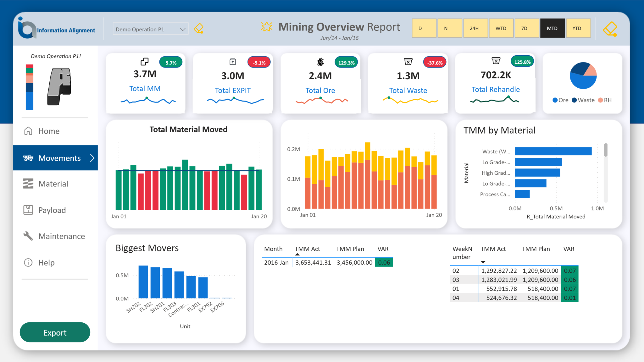This screenshot has width=644, height=362.
Task: Click the Total EXPIT label
Action: pyautogui.click(x=233, y=90)
